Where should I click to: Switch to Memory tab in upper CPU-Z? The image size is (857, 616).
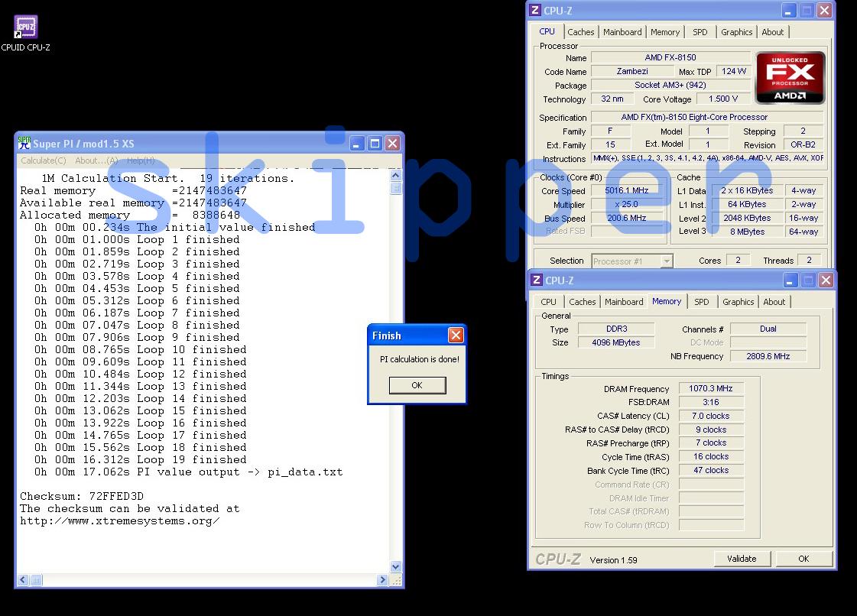[665, 32]
